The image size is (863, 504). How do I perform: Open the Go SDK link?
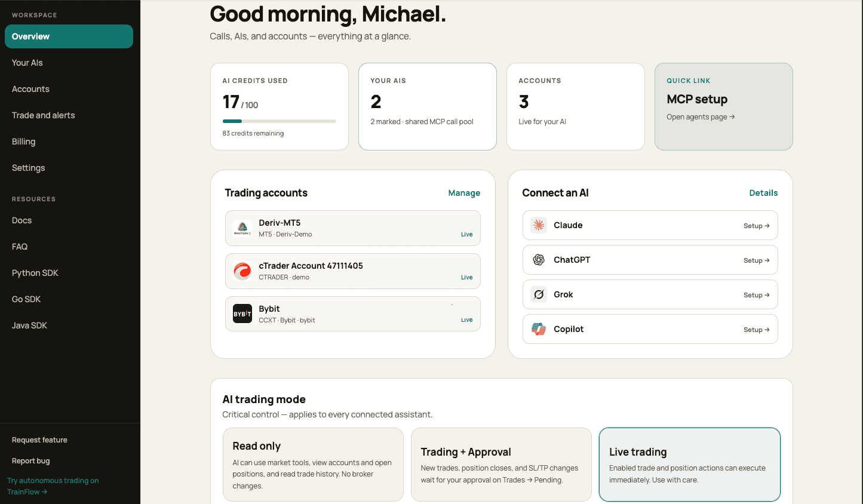69,299
